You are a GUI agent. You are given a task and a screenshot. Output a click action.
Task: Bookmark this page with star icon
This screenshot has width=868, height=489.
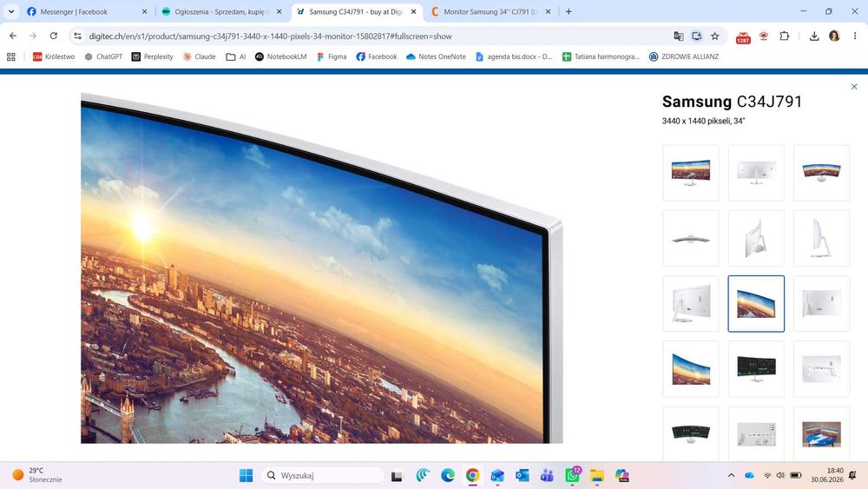click(x=714, y=36)
